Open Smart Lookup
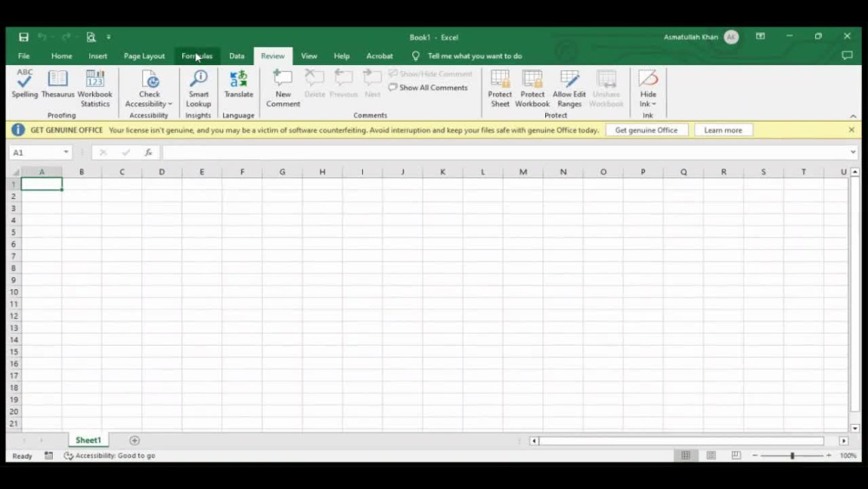868x489 pixels. click(198, 89)
